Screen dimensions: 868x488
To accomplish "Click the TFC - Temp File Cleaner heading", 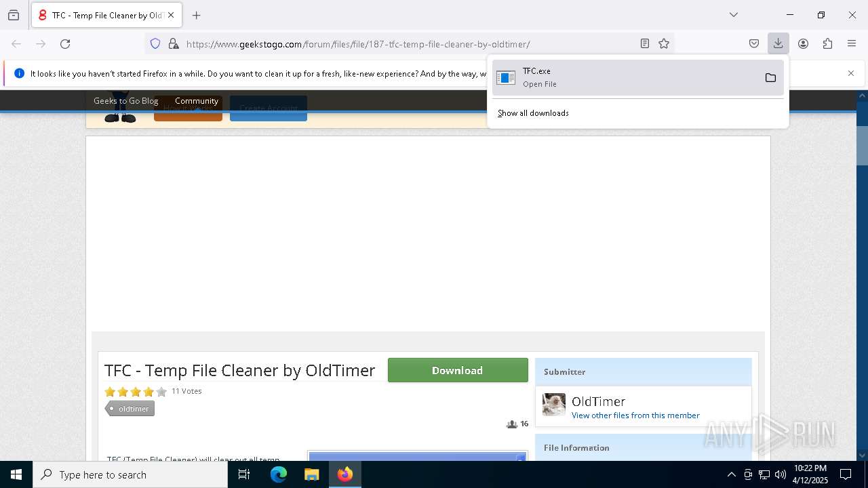I will [x=239, y=370].
